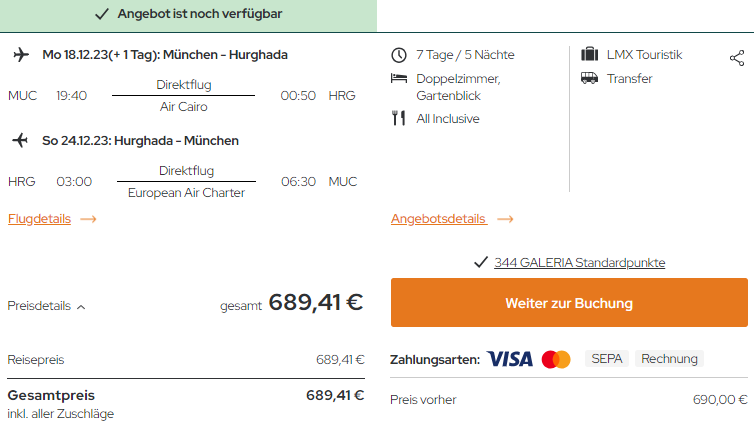Click the SEPA payment badge

tap(606, 359)
